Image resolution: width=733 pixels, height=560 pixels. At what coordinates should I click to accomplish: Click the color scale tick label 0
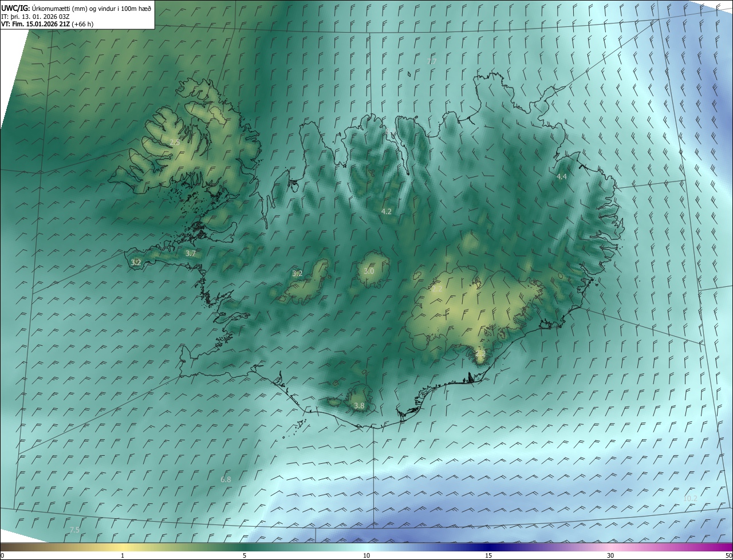pos(2,555)
